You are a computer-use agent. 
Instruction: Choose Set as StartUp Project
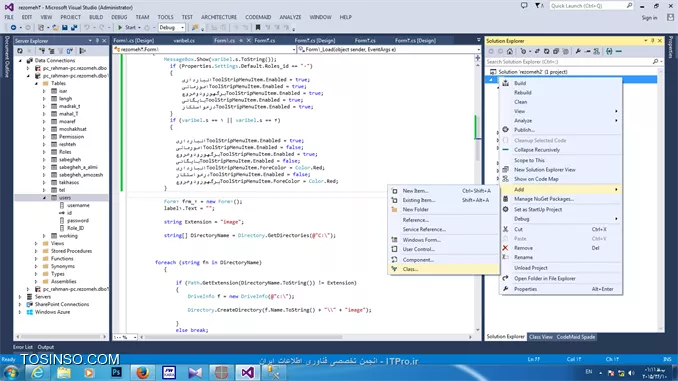click(561, 209)
